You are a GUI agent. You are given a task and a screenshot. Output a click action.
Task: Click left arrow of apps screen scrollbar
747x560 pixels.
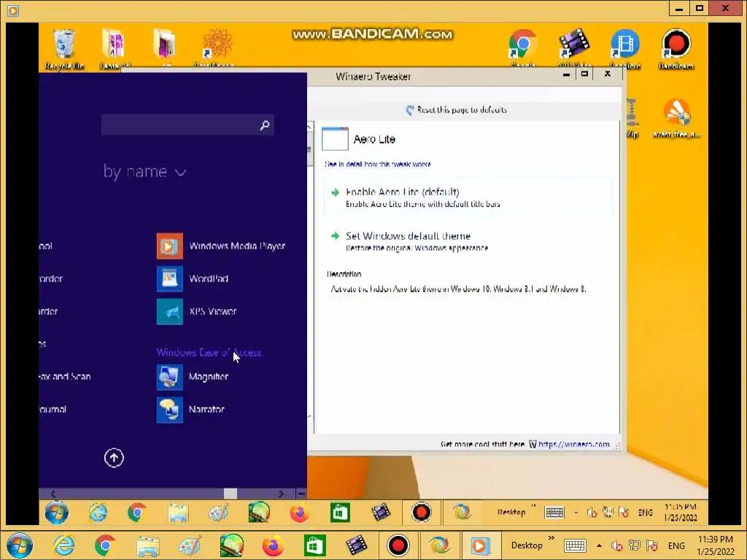point(53,494)
